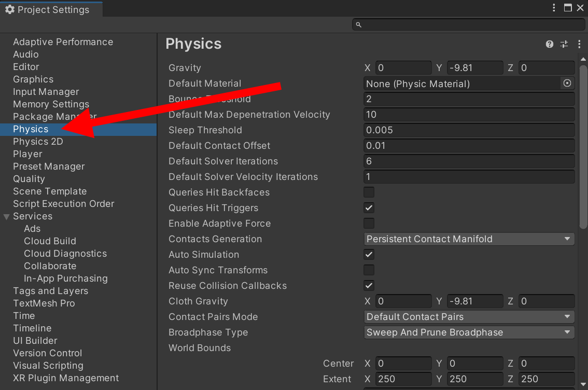
Task: Click Default Contact Offset field
Action: (x=469, y=146)
